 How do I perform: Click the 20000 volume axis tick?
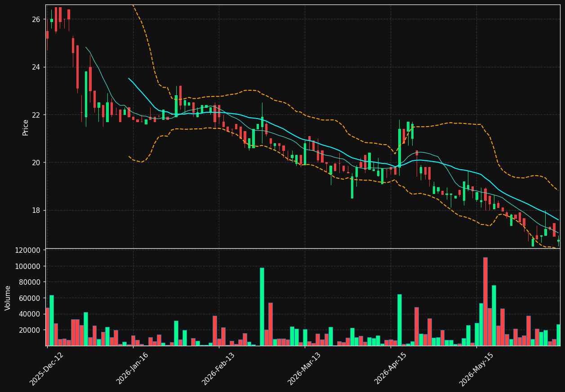coord(30,330)
